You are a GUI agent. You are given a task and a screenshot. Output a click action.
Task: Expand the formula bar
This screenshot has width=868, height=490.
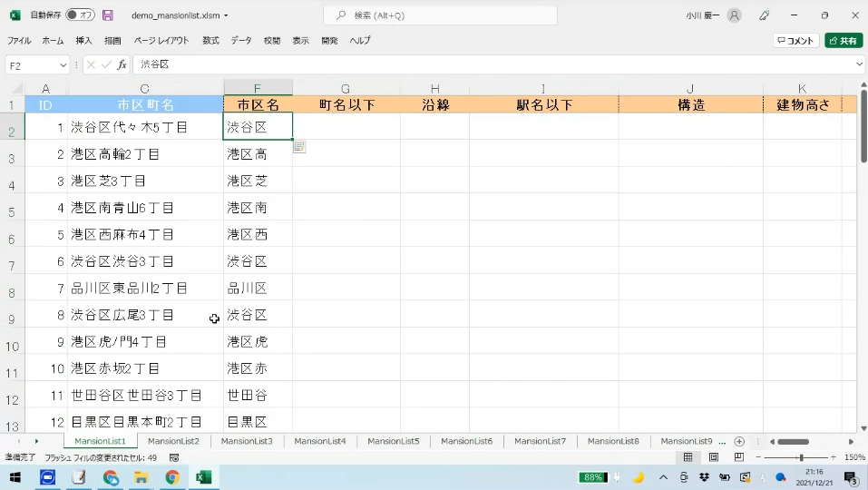tap(859, 65)
